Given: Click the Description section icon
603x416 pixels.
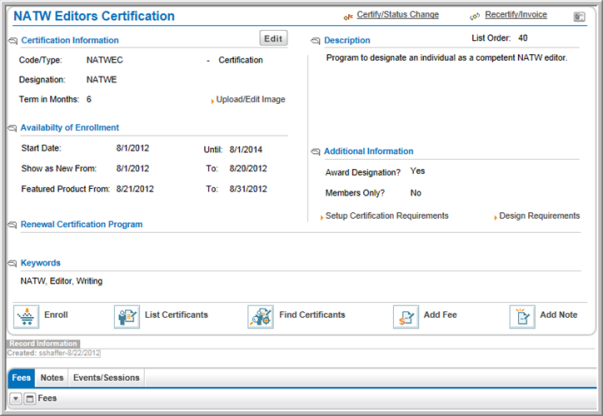Looking at the screenshot, I should tap(315, 40).
